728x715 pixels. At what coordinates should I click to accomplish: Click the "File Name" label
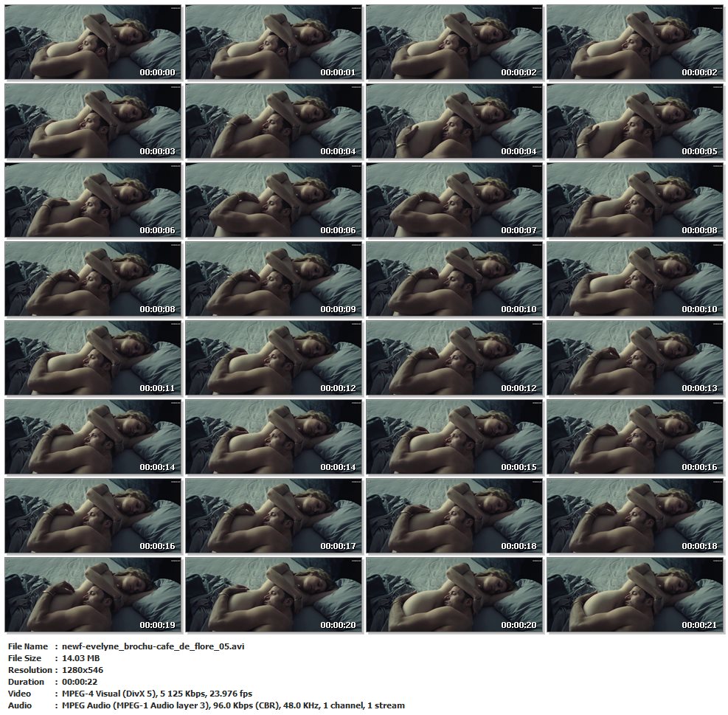(28, 646)
